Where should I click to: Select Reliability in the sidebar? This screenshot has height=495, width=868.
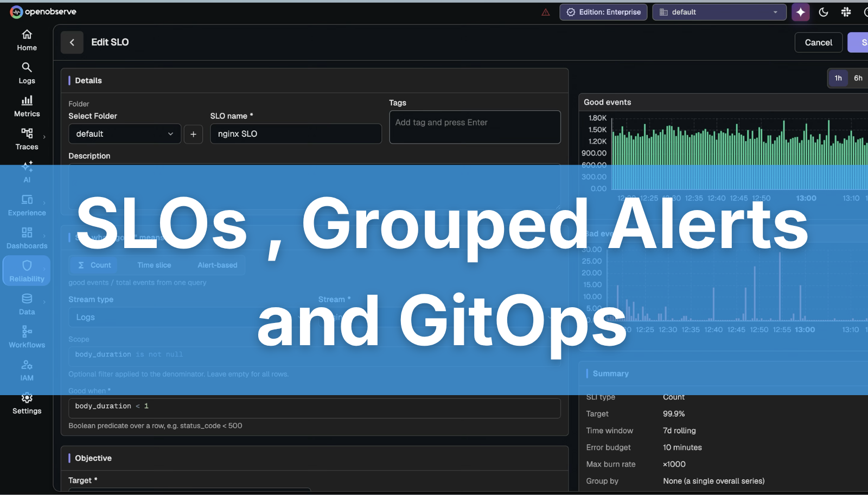point(27,270)
